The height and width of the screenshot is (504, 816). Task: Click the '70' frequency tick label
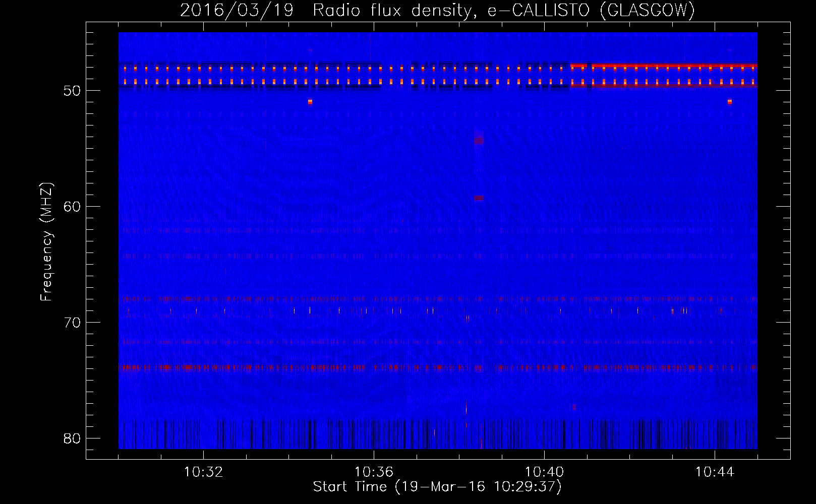[72, 323]
